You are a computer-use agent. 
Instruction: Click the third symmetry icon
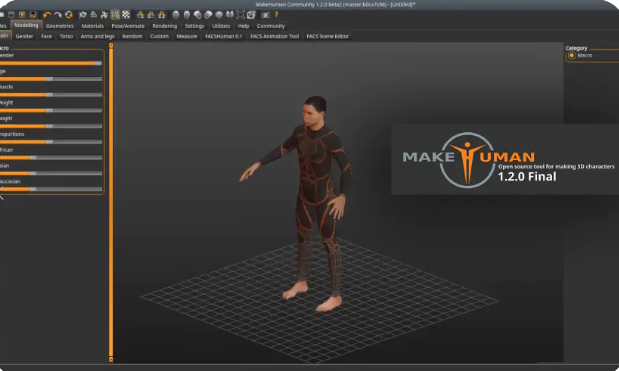coord(162,15)
